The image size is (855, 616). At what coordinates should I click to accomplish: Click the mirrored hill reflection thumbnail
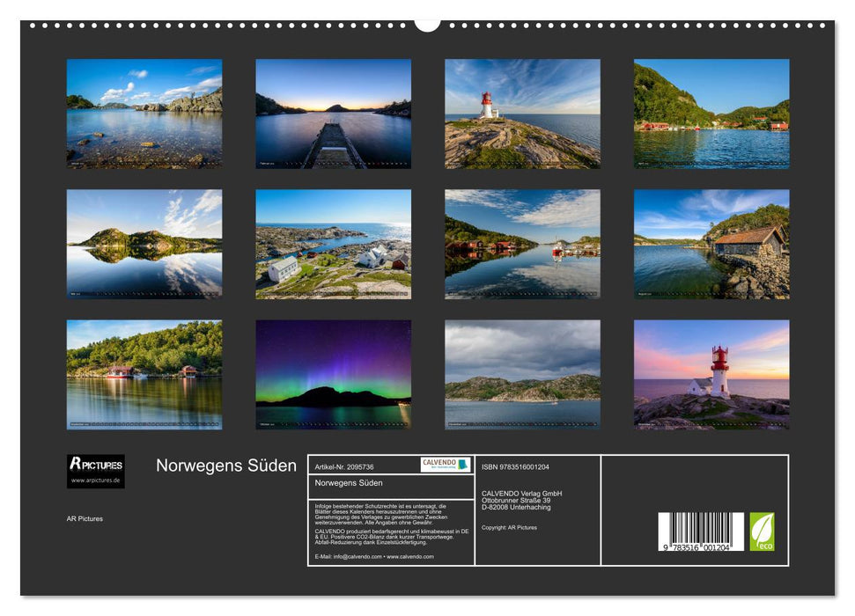[145, 245]
